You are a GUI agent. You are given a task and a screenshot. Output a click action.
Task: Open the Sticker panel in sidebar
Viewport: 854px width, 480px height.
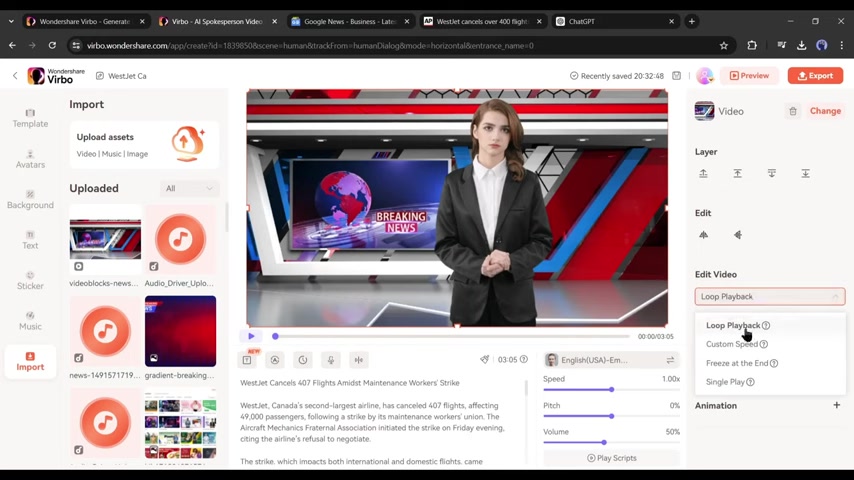point(30,280)
